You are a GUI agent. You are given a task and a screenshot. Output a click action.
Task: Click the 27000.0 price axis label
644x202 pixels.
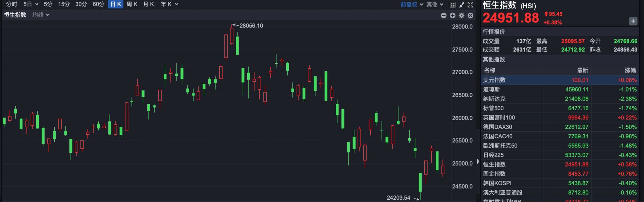(x=462, y=72)
